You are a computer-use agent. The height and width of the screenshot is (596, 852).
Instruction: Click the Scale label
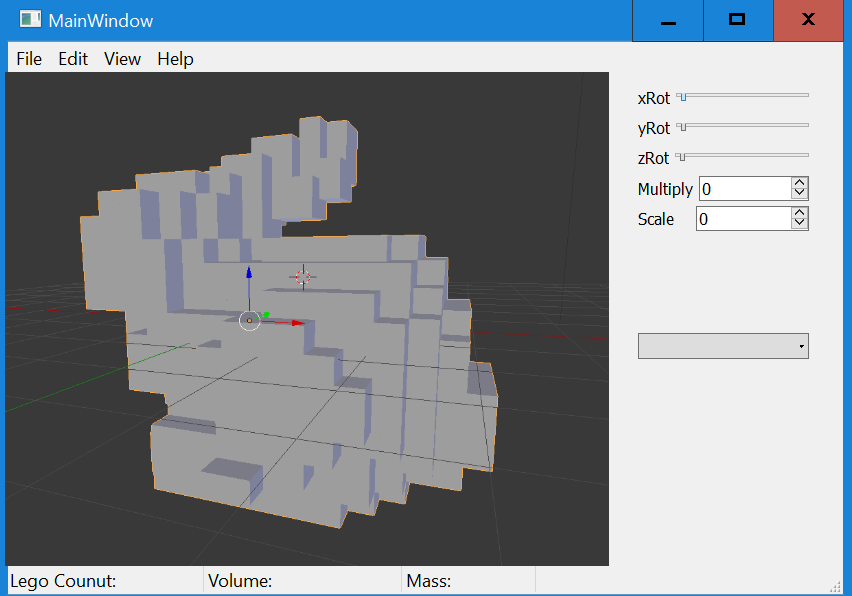656,219
